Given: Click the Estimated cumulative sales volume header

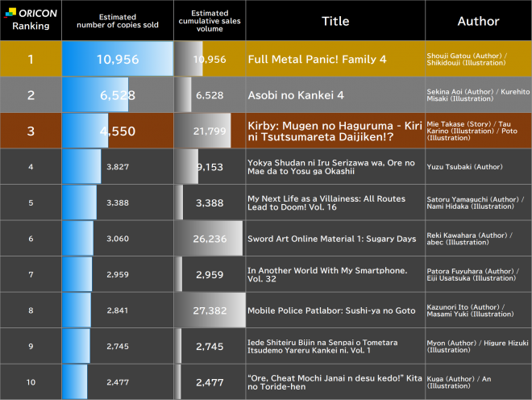Looking at the screenshot, I should coord(210,21).
